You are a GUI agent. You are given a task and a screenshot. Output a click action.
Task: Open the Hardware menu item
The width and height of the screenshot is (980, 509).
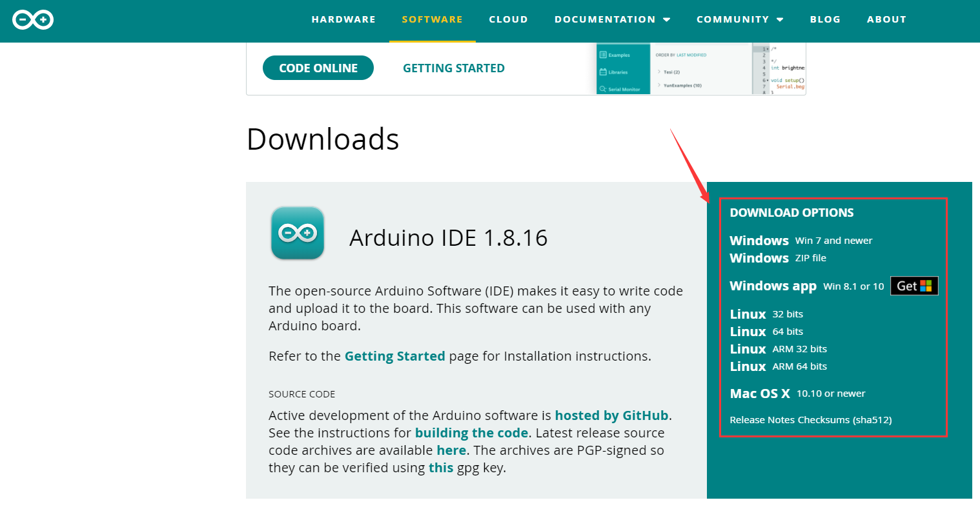[x=343, y=19]
